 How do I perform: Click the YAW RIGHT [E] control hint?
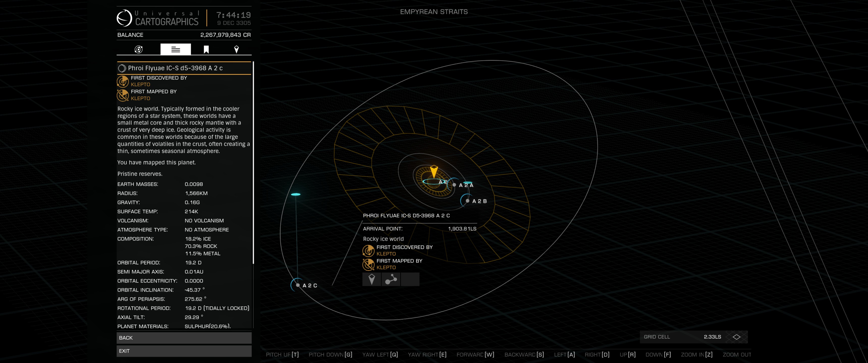[427, 355]
